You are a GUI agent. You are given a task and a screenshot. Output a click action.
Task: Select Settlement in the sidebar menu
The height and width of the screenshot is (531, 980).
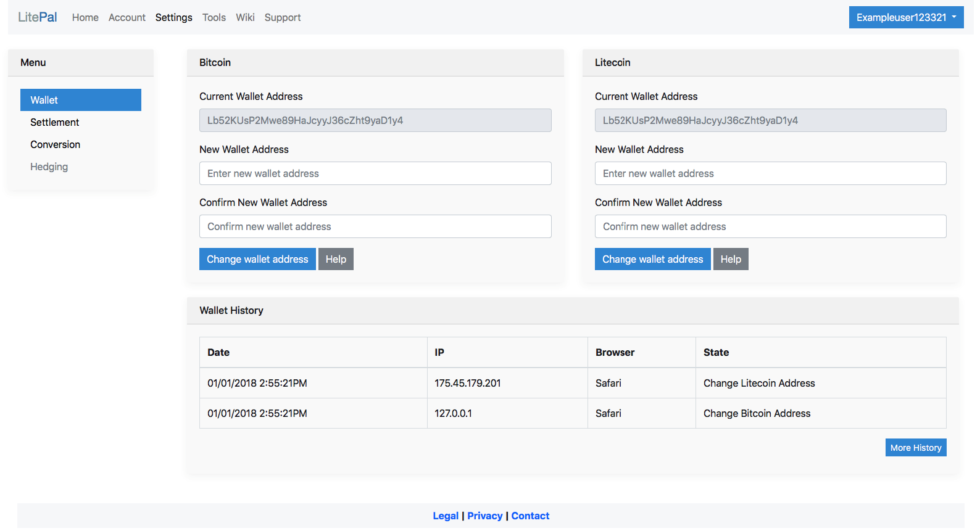coord(55,122)
